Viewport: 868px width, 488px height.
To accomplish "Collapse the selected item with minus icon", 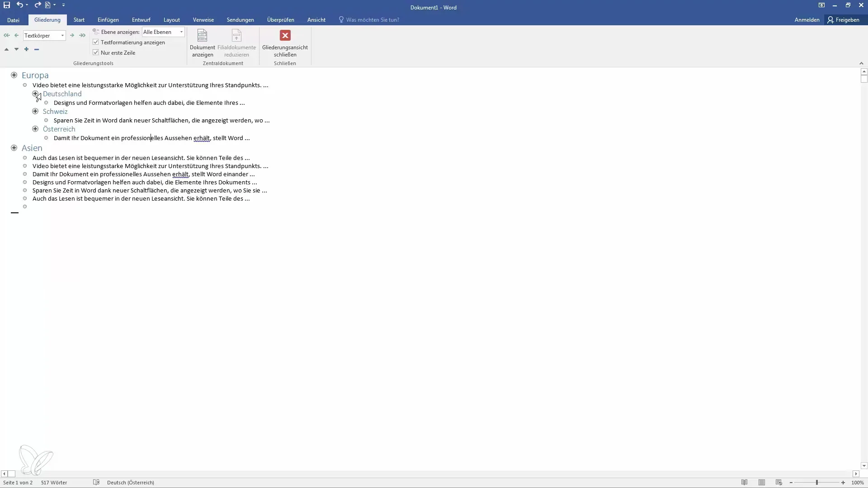I will pos(37,49).
